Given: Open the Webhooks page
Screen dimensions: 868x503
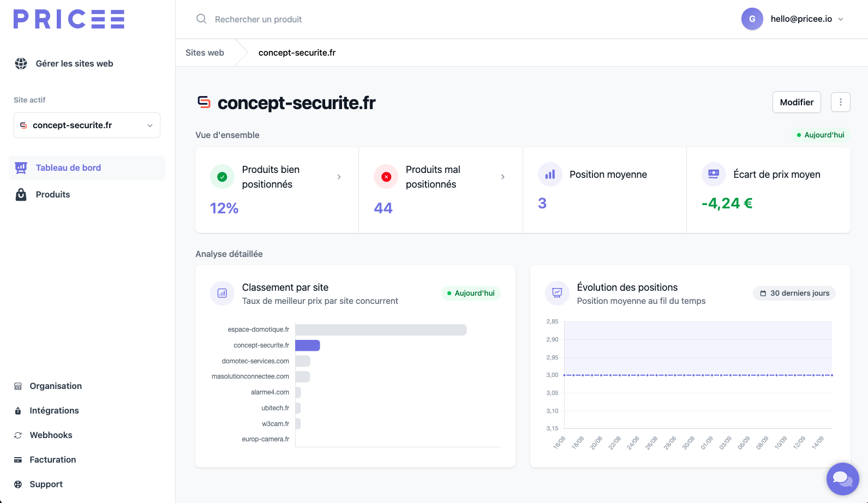Looking at the screenshot, I should pos(51,435).
